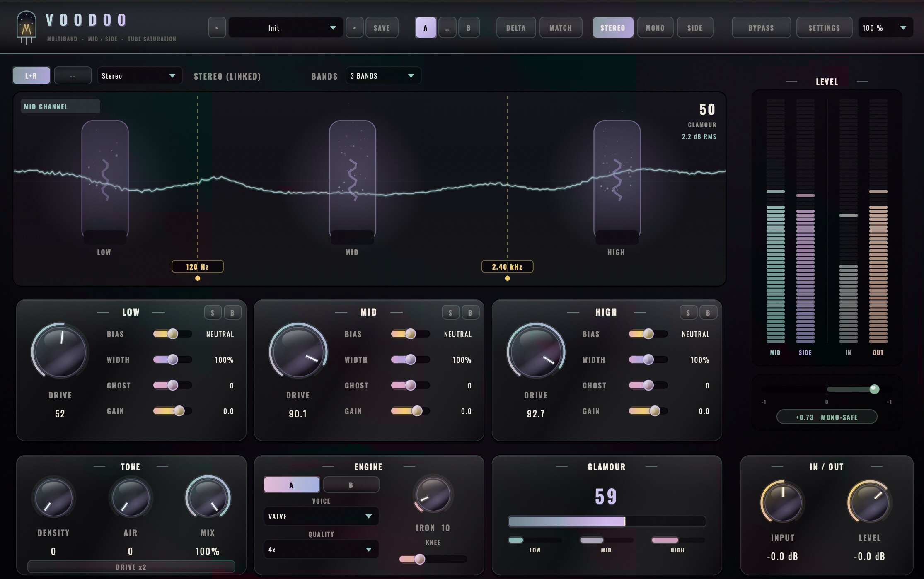Click the Match button
Viewport: 924px width, 579px height.
tap(561, 28)
